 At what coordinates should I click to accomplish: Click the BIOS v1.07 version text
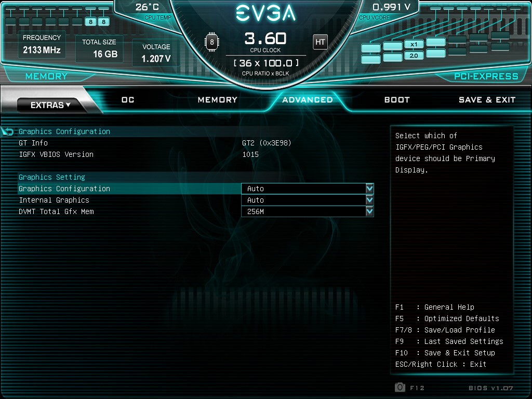490,388
